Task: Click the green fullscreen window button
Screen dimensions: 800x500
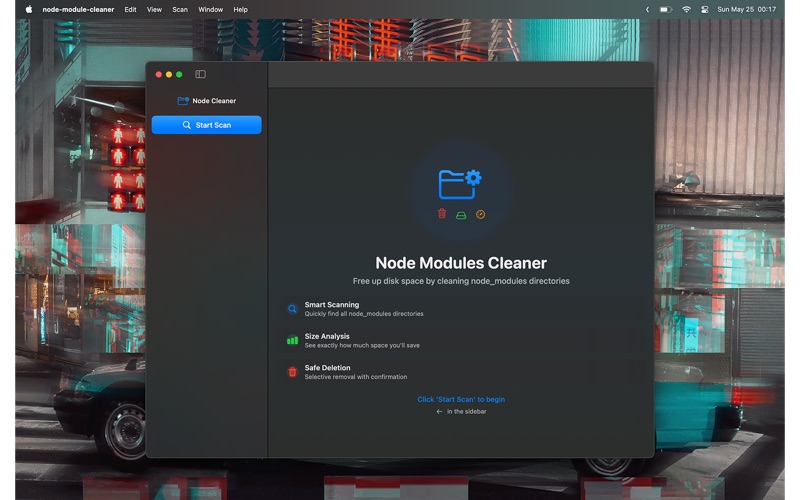Action: coord(179,74)
